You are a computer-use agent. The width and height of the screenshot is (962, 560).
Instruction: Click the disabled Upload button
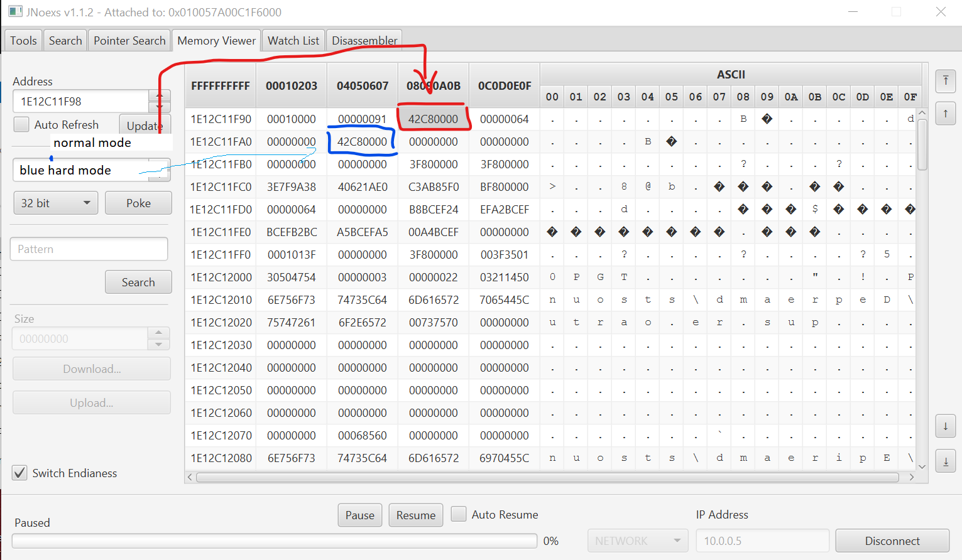click(92, 402)
